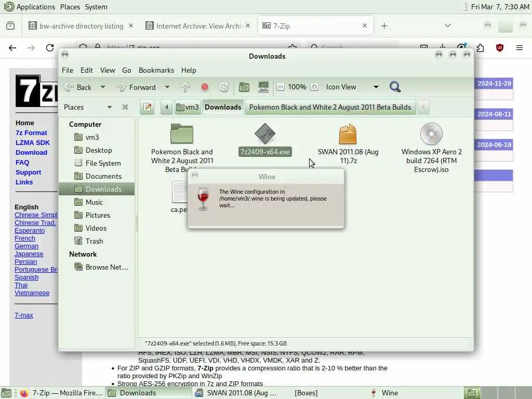The width and height of the screenshot is (532, 399).
Task: Toggle the text location edit button
Action: 147,107
